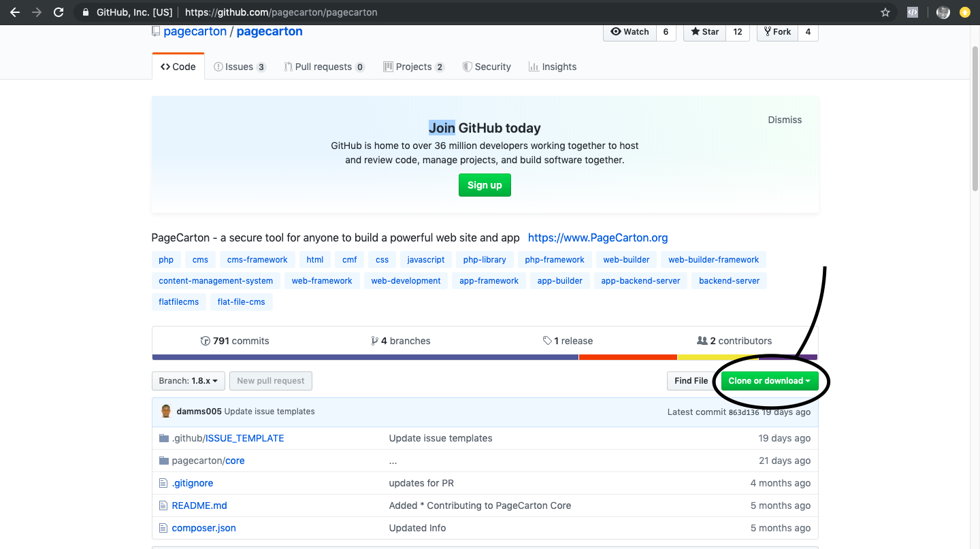
Task: Bookmark this page with the star icon
Action: click(x=885, y=12)
